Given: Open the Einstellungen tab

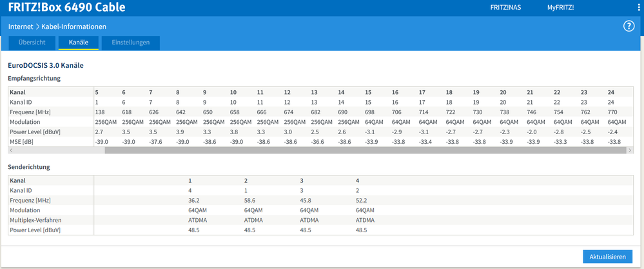Looking at the screenshot, I should 131,43.
